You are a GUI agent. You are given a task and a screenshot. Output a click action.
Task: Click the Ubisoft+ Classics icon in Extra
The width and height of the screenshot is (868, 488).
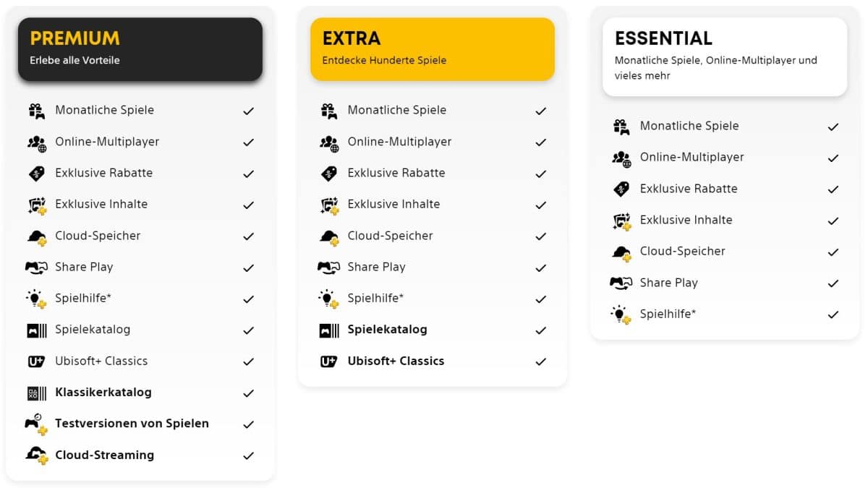[x=328, y=361]
